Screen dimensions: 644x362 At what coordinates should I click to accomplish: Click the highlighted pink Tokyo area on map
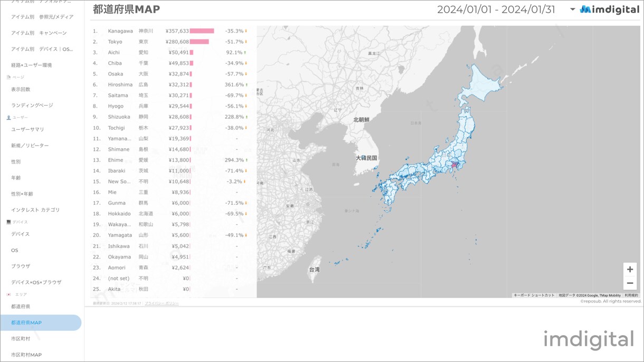click(x=454, y=166)
